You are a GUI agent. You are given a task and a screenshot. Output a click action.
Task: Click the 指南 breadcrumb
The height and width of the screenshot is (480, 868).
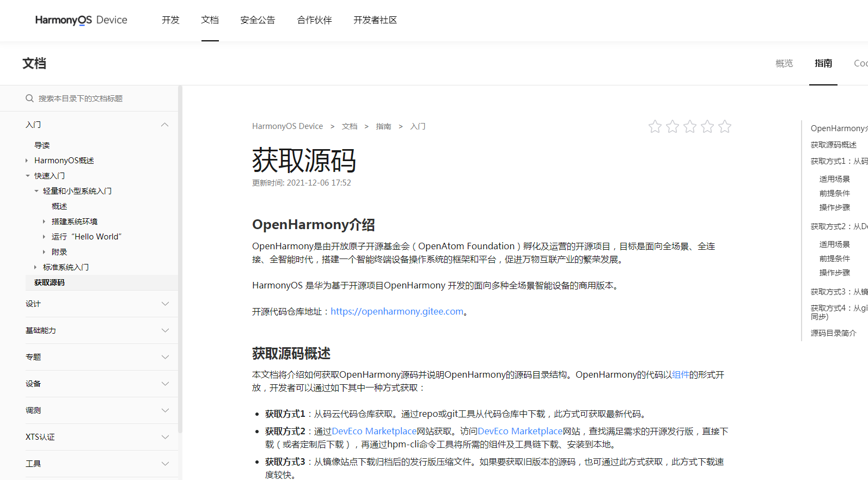click(383, 126)
